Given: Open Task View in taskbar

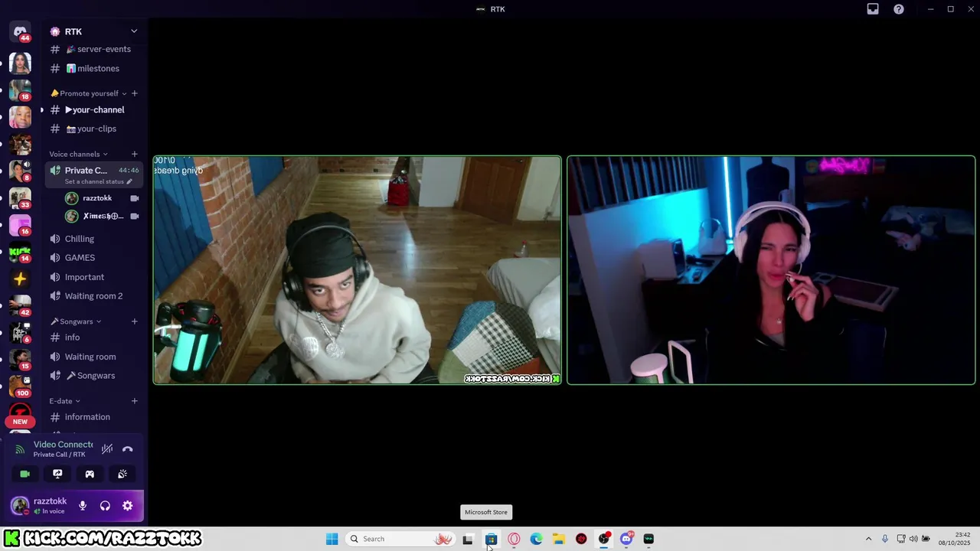Looking at the screenshot, I should (468, 539).
